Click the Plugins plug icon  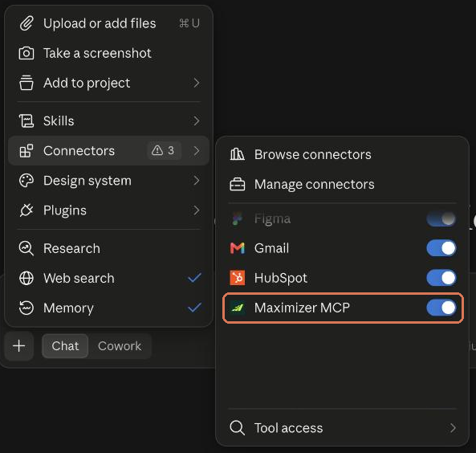tap(26, 210)
